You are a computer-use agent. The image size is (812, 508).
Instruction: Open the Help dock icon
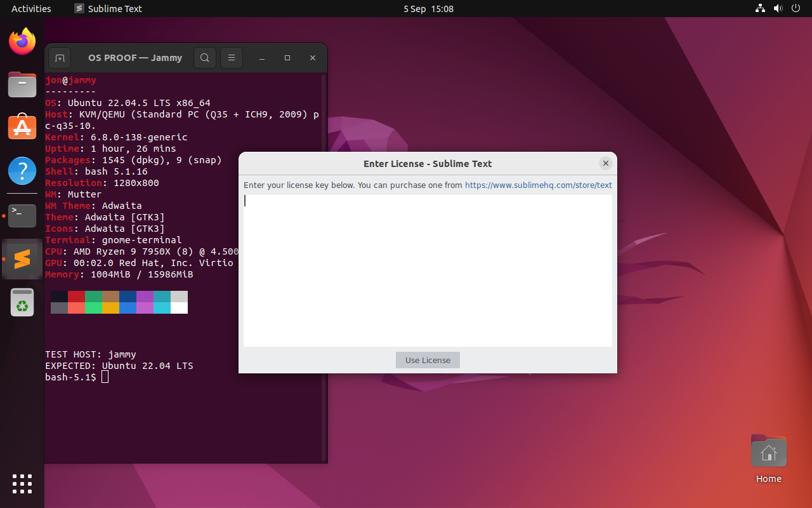(22, 171)
